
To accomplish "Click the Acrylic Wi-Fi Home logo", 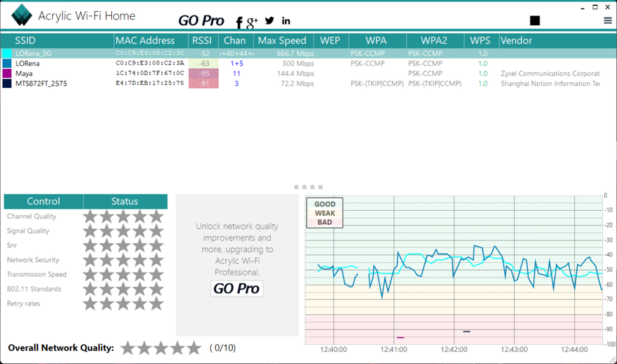I will (22, 15).
